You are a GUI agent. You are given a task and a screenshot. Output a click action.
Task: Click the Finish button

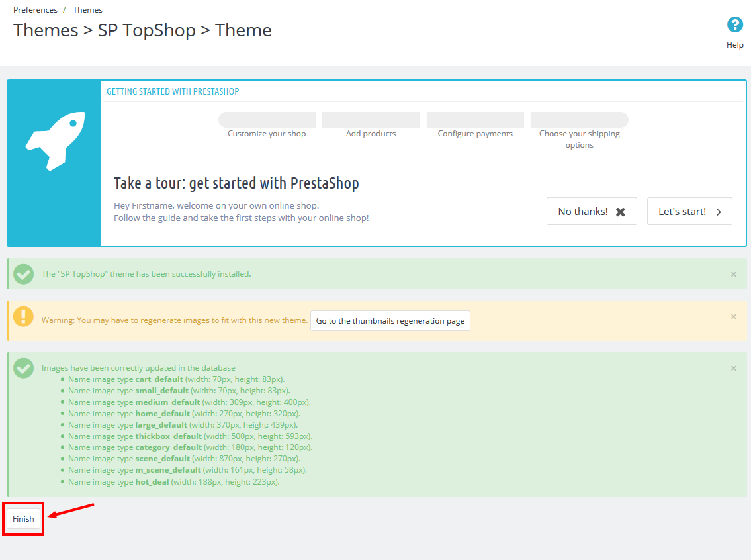(x=23, y=519)
